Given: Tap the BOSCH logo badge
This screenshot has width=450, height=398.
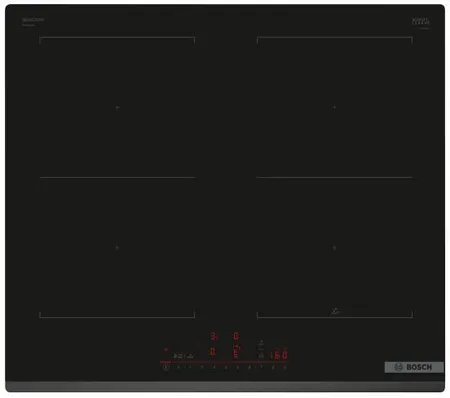Looking at the screenshot, I should point(414,367).
